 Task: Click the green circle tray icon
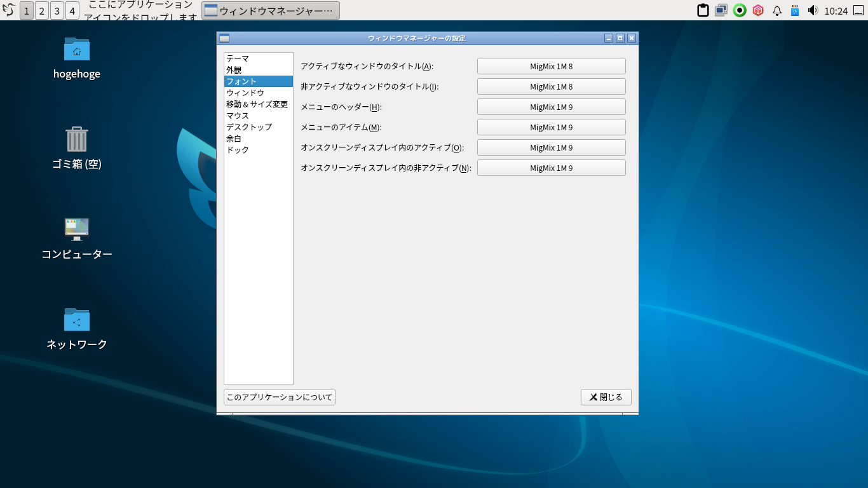coord(740,10)
